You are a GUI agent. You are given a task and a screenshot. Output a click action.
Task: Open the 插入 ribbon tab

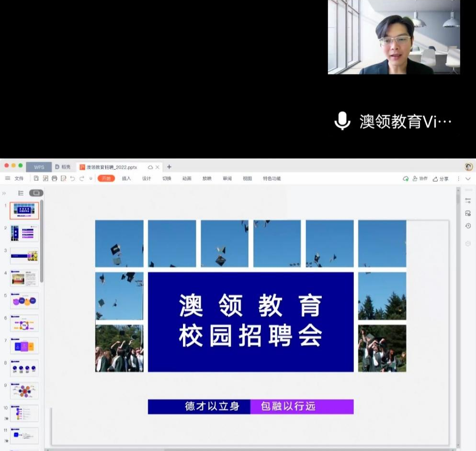[x=126, y=179]
